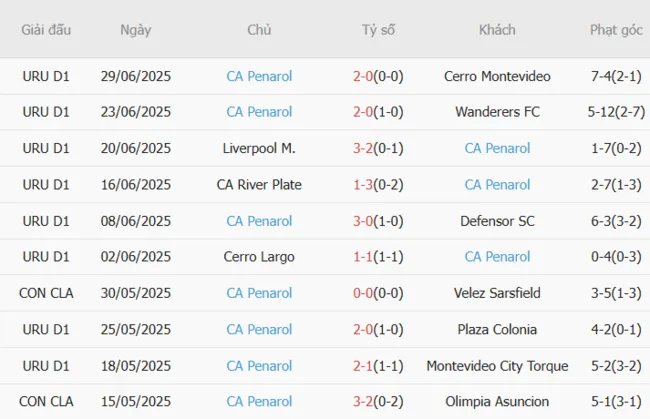Click CON CLA league on 15/05/2025 row

tap(46, 402)
